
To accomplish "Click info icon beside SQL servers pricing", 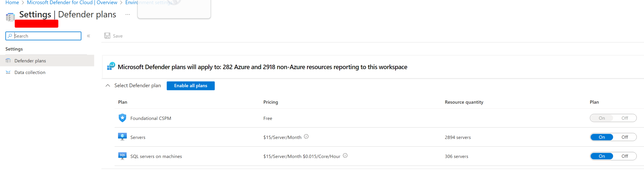I will point(345,155).
